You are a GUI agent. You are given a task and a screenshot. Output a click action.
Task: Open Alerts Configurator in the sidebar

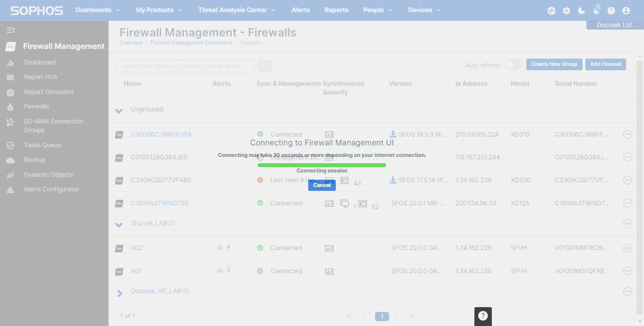(x=51, y=189)
